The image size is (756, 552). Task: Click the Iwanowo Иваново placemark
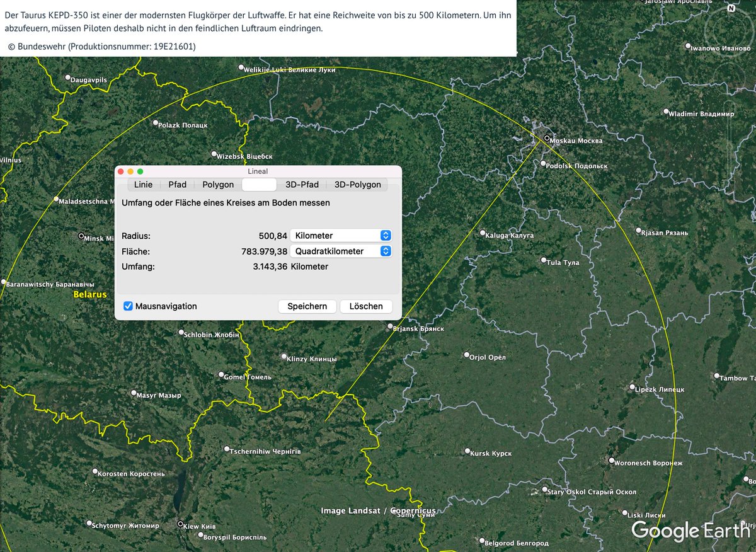(x=689, y=46)
